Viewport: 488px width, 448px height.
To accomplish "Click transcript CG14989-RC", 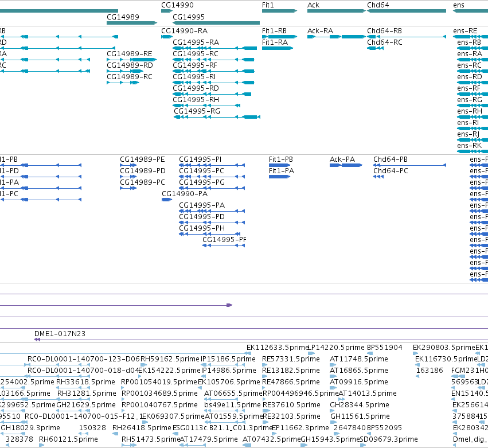I will [x=123, y=83].
